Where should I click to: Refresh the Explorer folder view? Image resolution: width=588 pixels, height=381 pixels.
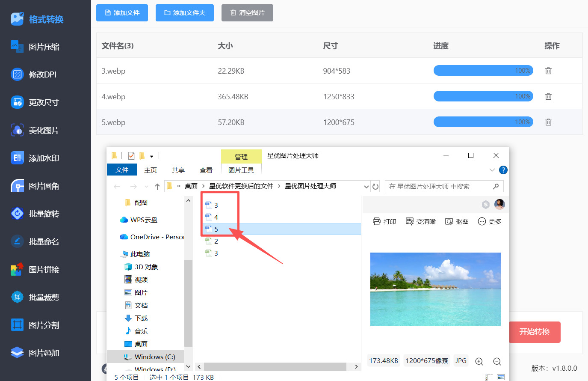coord(375,186)
